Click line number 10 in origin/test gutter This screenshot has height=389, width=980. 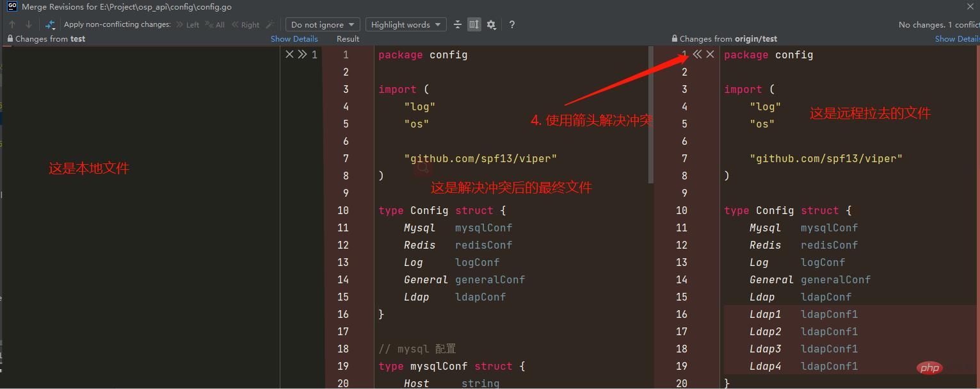coord(681,210)
